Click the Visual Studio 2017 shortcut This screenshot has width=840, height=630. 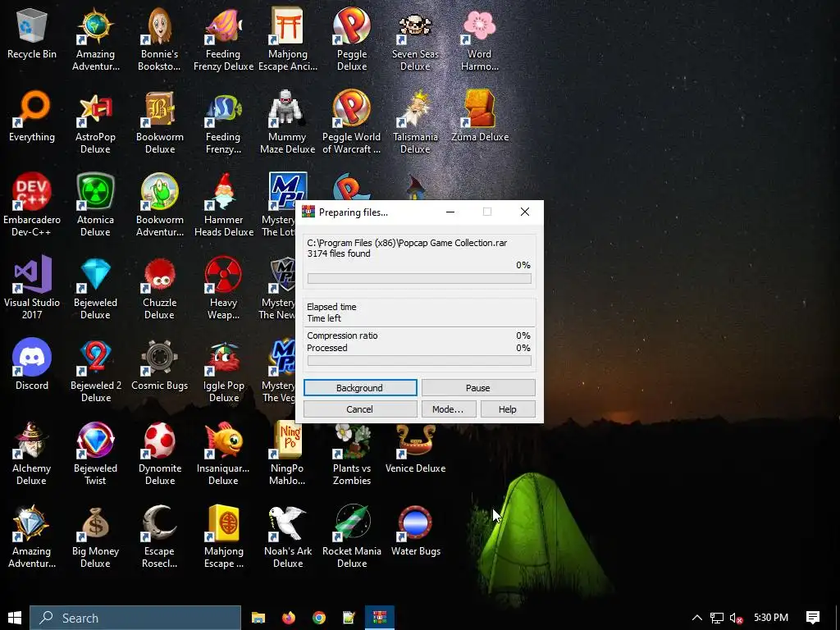[32, 288]
